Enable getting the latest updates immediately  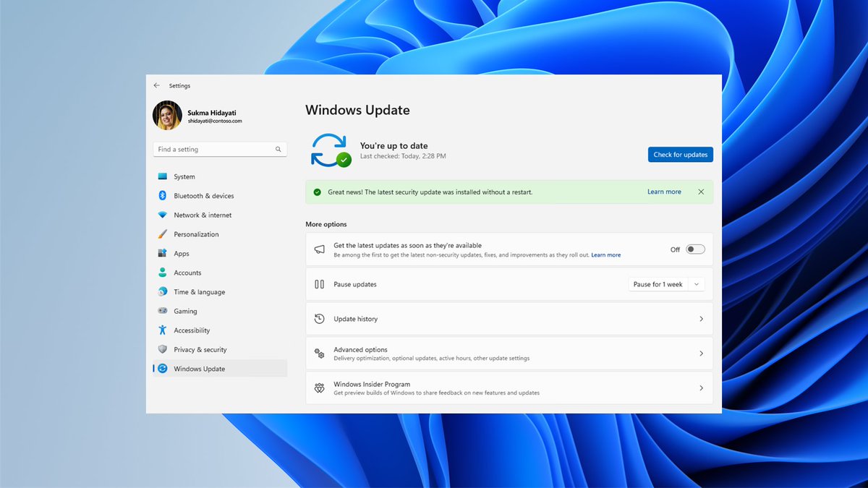click(696, 248)
